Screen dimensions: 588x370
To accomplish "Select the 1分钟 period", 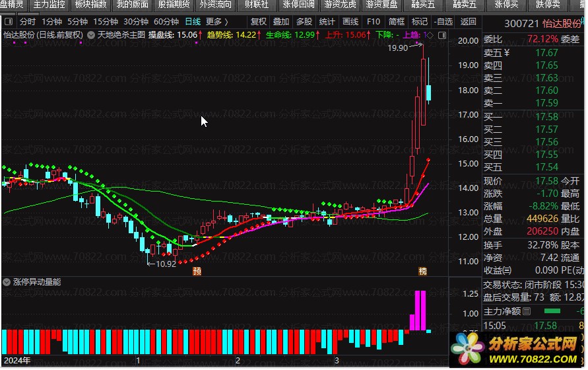I will click(x=51, y=22).
